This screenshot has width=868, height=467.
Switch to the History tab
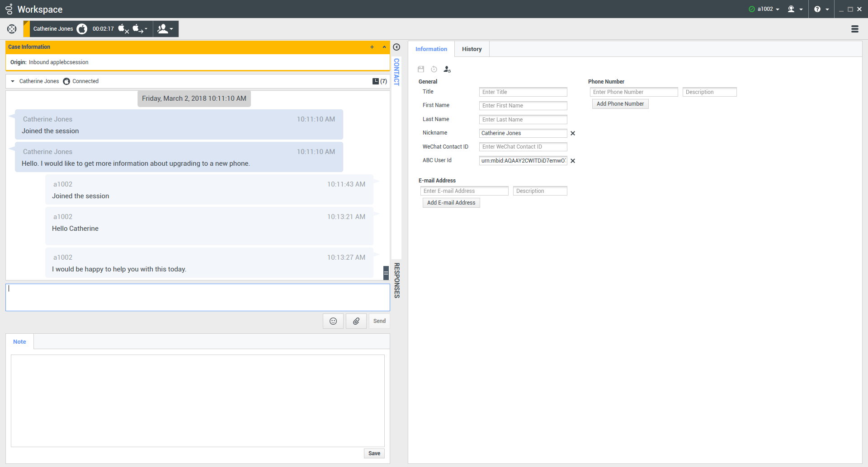click(x=472, y=49)
